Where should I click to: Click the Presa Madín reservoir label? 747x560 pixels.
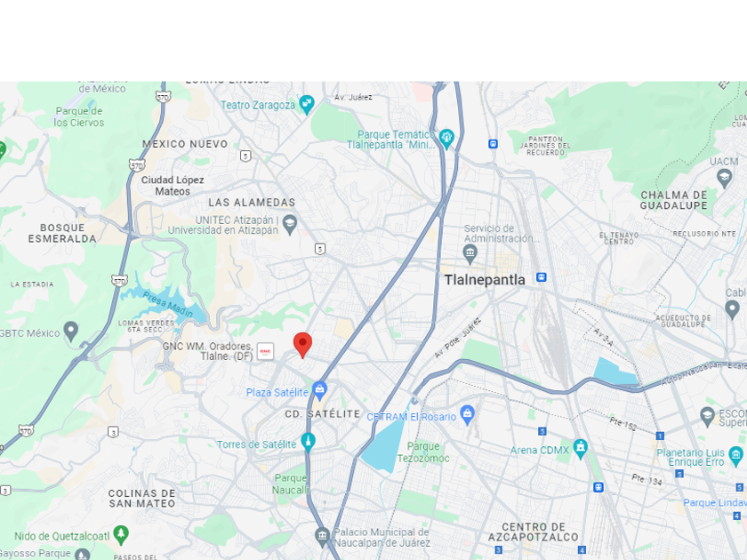168,305
